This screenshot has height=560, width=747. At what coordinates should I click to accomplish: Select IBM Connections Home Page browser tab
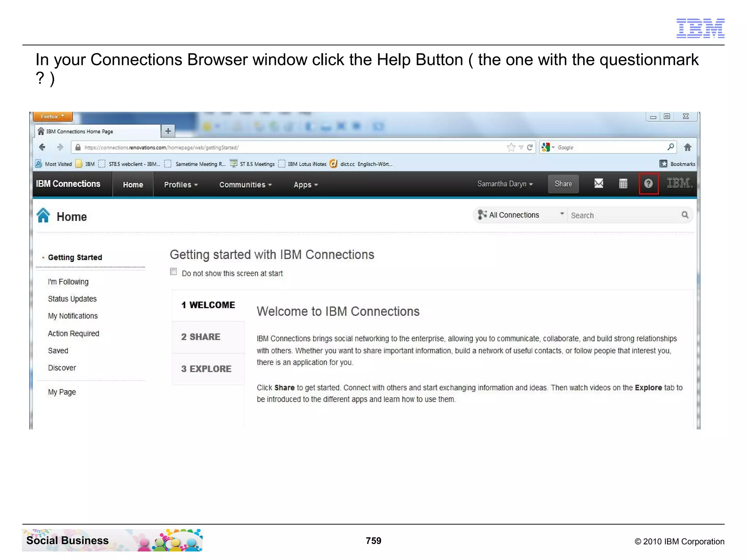(x=98, y=131)
